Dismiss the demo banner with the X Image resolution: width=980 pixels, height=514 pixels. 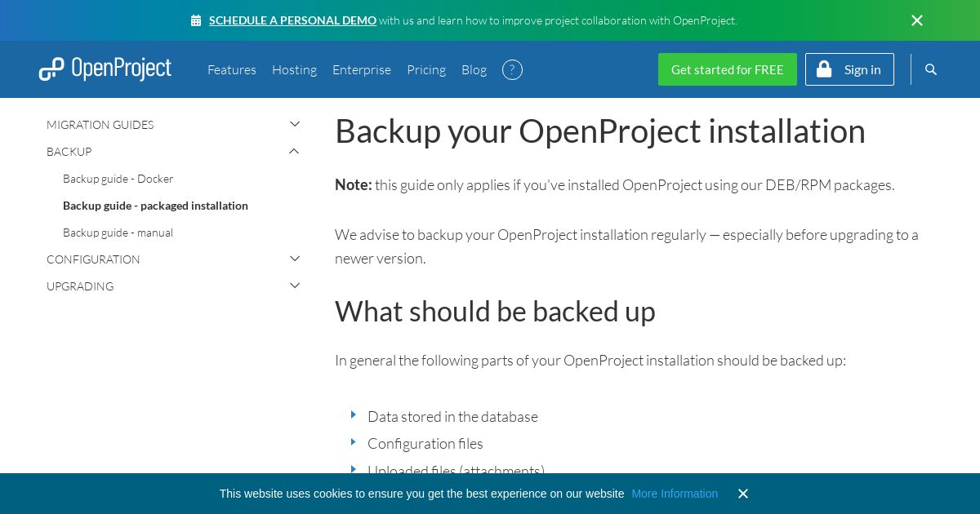point(917,20)
